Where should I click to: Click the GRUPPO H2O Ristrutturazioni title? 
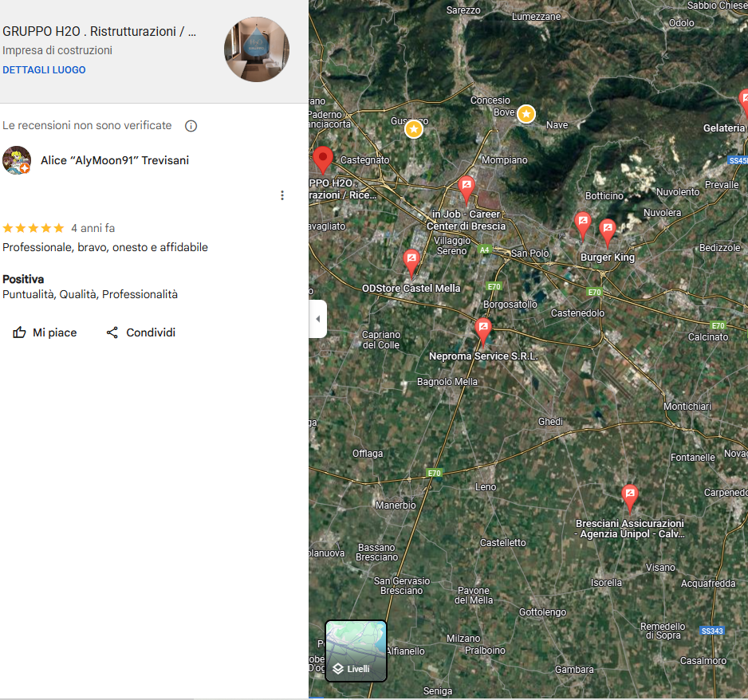pyautogui.click(x=99, y=31)
